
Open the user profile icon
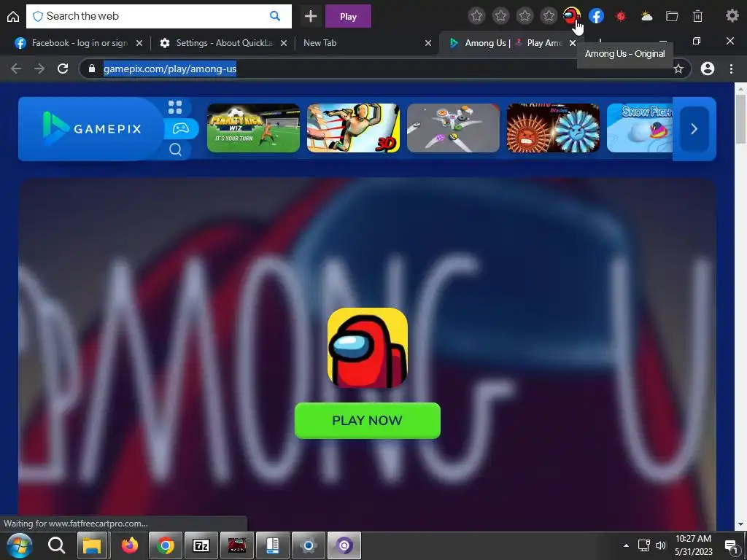[708, 69]
